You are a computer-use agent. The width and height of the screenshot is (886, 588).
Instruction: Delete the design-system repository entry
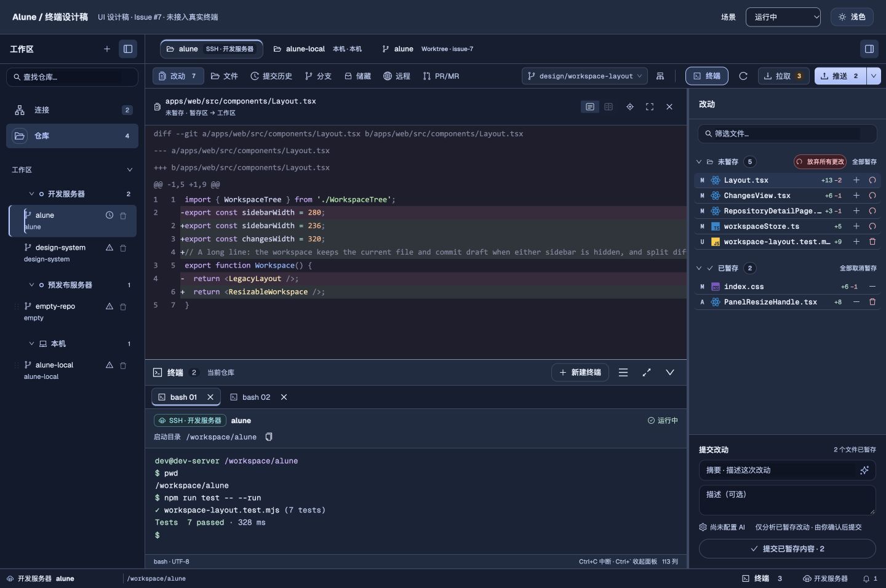[x=123, y=248]
